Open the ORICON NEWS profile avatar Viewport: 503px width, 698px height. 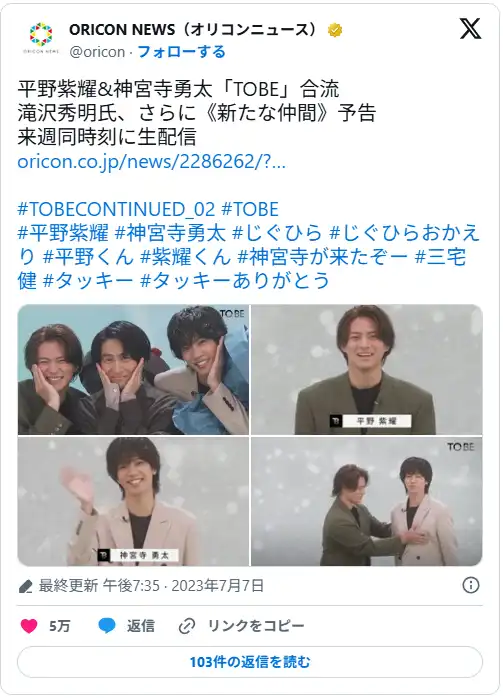[41, 38]
